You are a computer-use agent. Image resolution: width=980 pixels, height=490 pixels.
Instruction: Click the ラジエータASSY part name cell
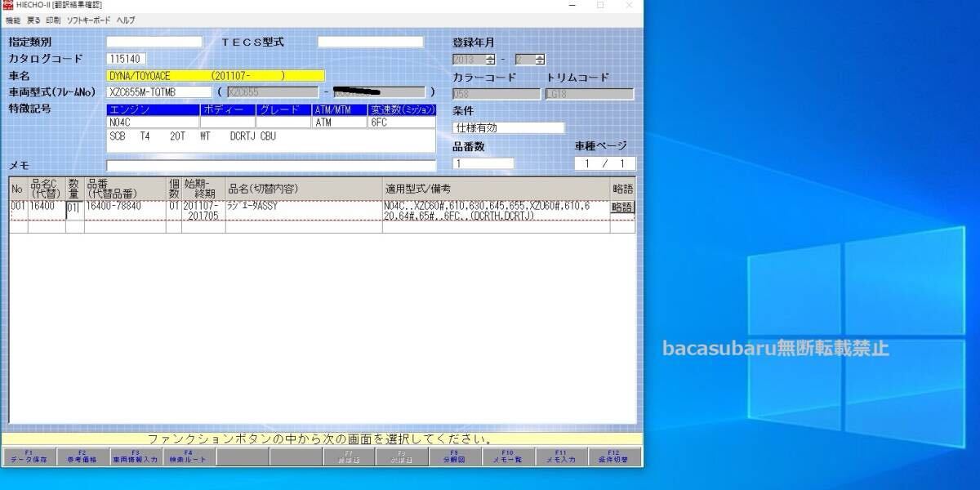tap(303, 211)
